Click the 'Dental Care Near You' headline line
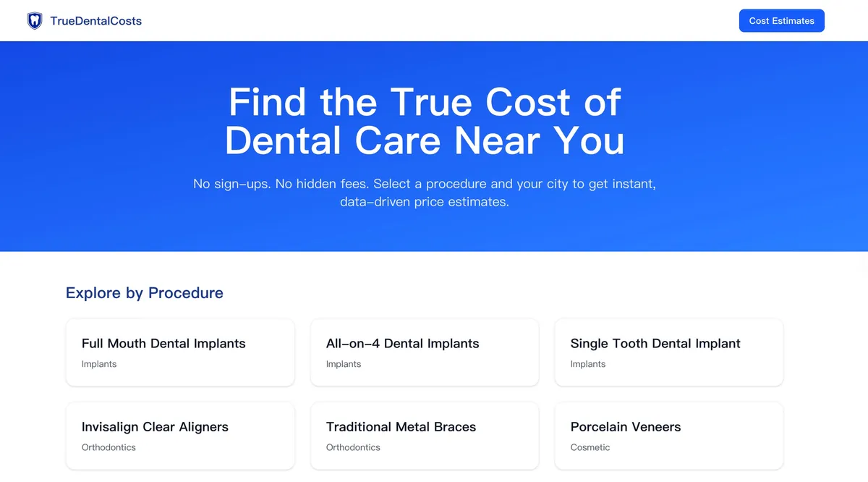This screenshot has width=868, height=482. point(425,141)
